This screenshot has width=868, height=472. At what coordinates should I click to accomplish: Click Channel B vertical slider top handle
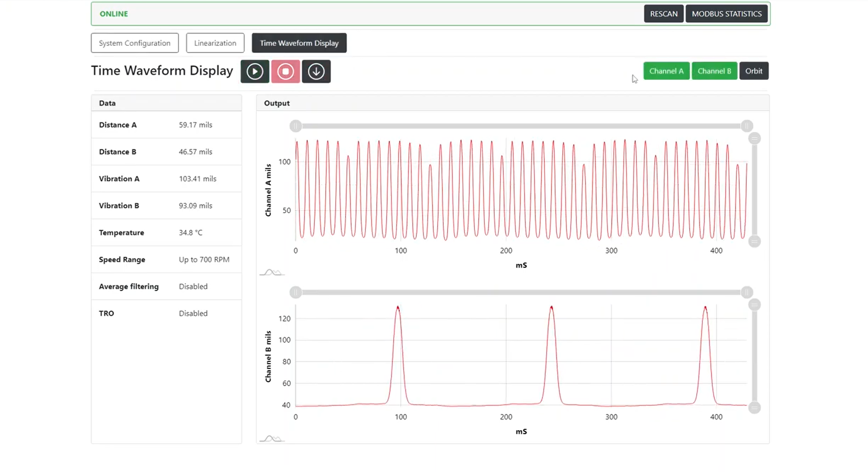click(x=754, y=305)
